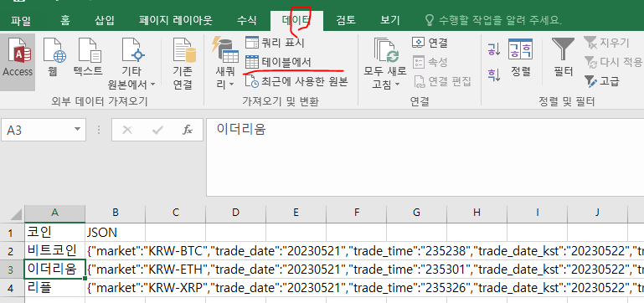Click the formula bar cancel X
644x303 pixels.
pyautogui.click(x=127, y=130)
